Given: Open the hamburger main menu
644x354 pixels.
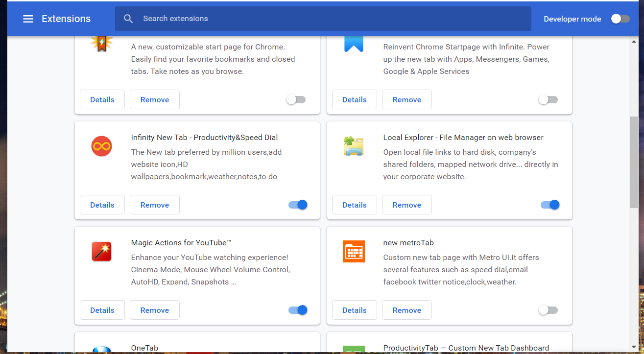Looking at the screenshot, I should (28, 19).
